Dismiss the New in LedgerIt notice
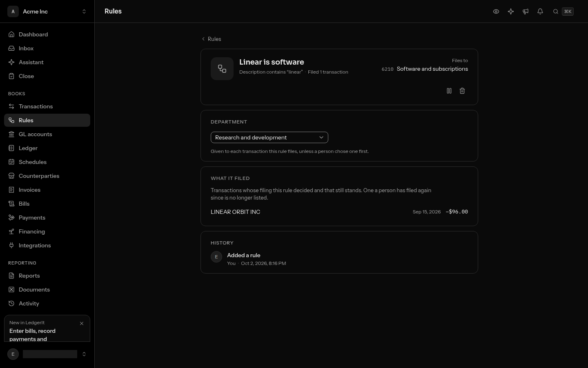 tap(82, 323)
